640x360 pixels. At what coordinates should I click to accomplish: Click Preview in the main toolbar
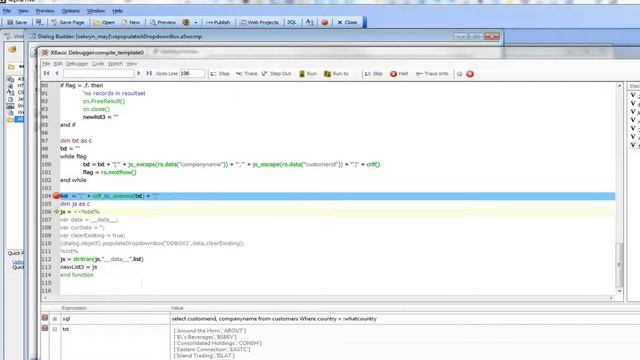pyautogui.click(x=163, y=22)
